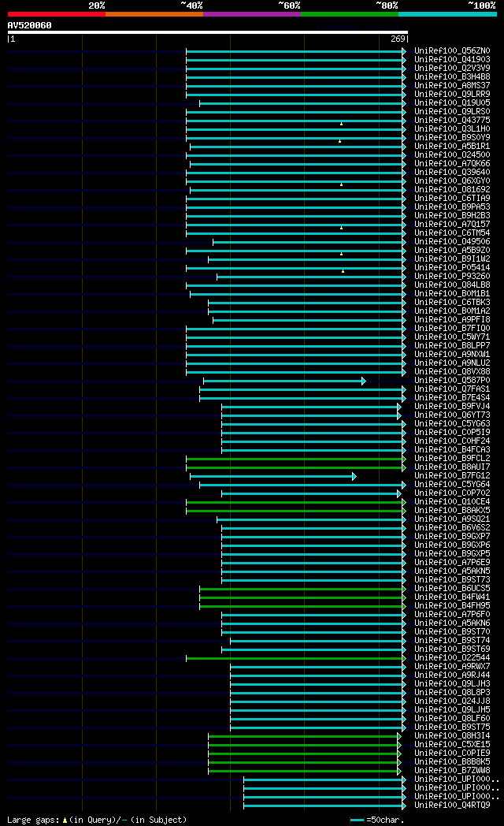Image resolution: width=504 pixels, height=826 pixels.
Task: Select the UniRef100_B7ZWW8 label
Action: [x=452, y=770]
